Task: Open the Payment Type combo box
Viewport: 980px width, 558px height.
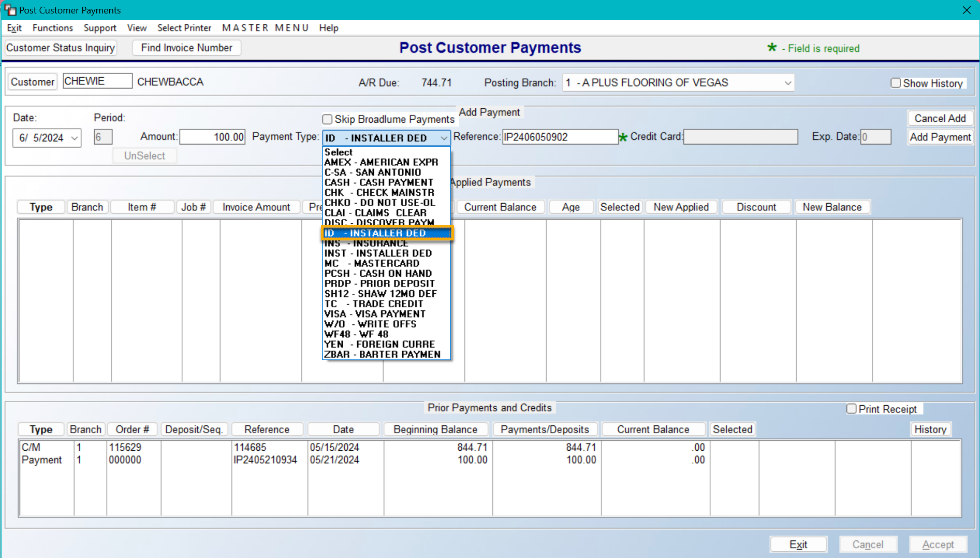Action: pyautogui.click(x=386, y=138)
